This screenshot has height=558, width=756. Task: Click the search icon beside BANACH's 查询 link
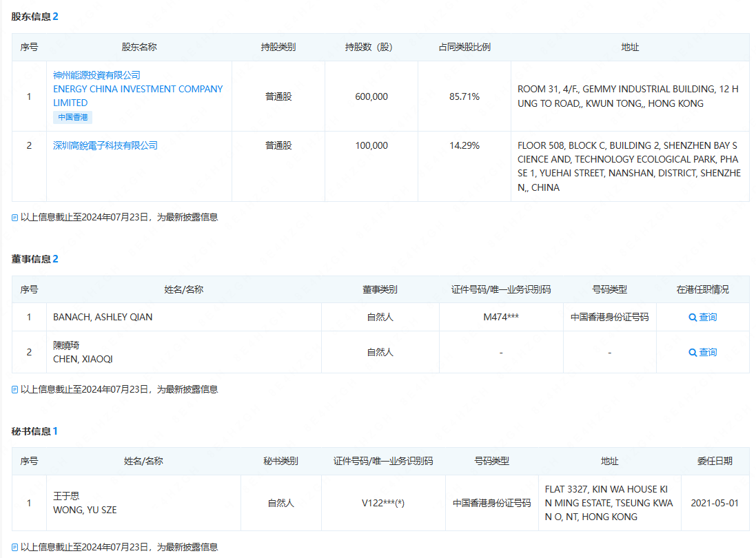693,318
